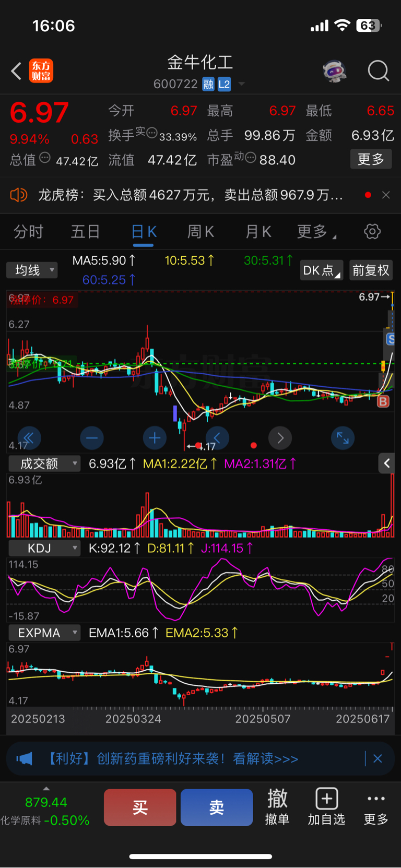Open 前复权 adjustment selector
The image size is (401, 868).
click(x=371, y=270)
